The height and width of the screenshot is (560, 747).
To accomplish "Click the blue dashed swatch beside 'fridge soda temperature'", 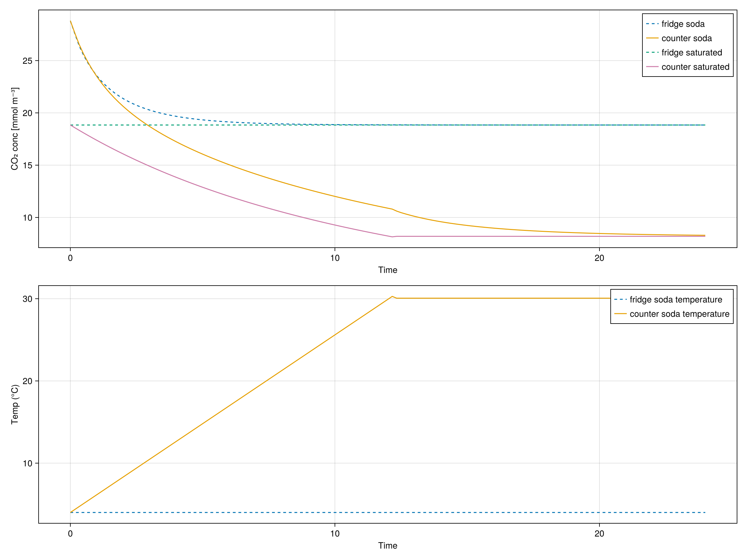I will 620,300.
